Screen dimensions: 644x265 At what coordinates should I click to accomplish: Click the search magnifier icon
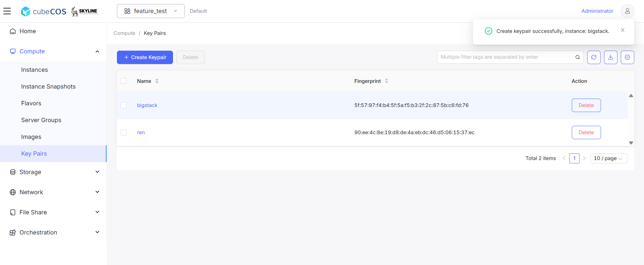577,57
